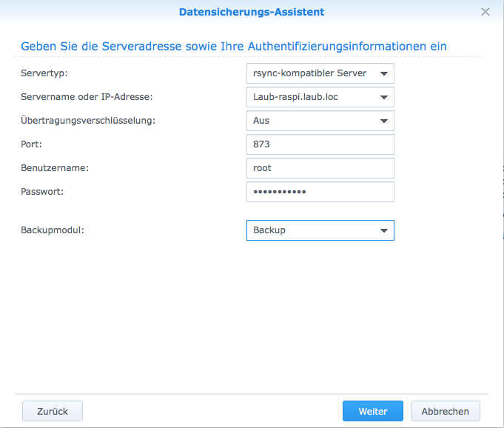This screenshot has height=428, width=504.
Task: Click the 'rsync-kompatibler Server' text in Servertyp
Action: click(x=309, y=73)
